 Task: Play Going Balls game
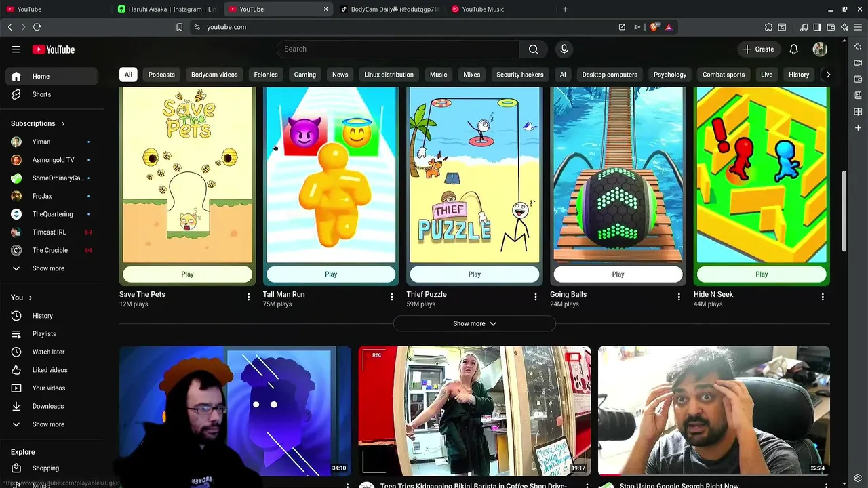[x=618, y=274]
